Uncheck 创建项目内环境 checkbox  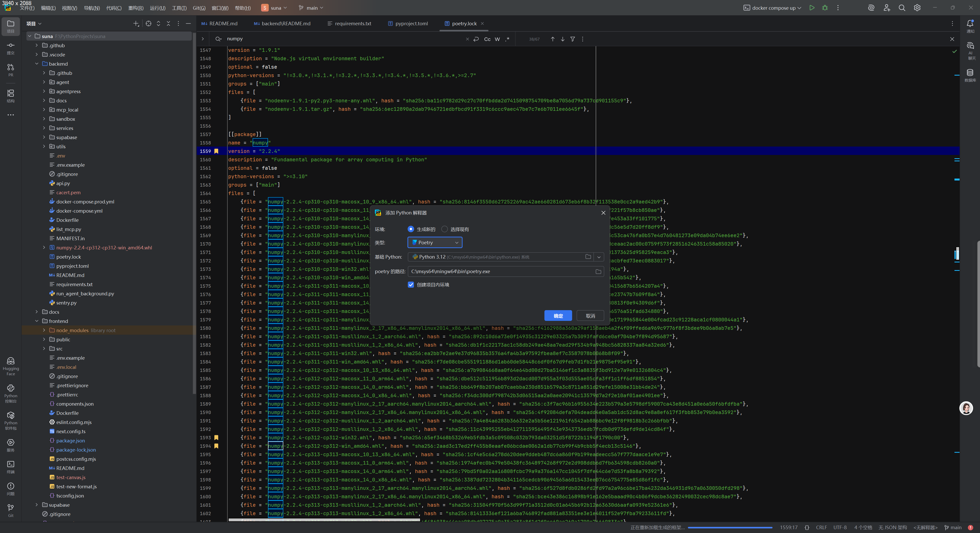click(x=411, y=285)
